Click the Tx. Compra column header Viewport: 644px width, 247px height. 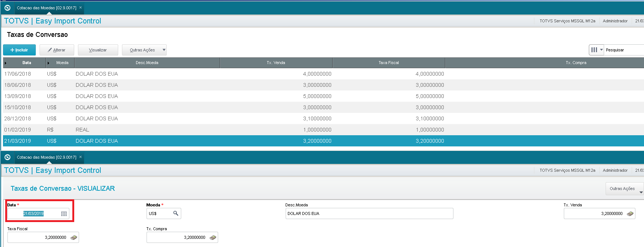click(544, 63)
